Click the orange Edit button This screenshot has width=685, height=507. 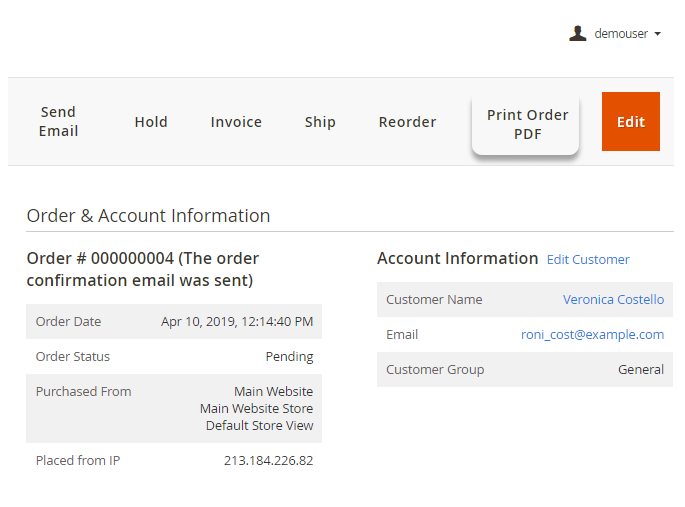(630, 122)
